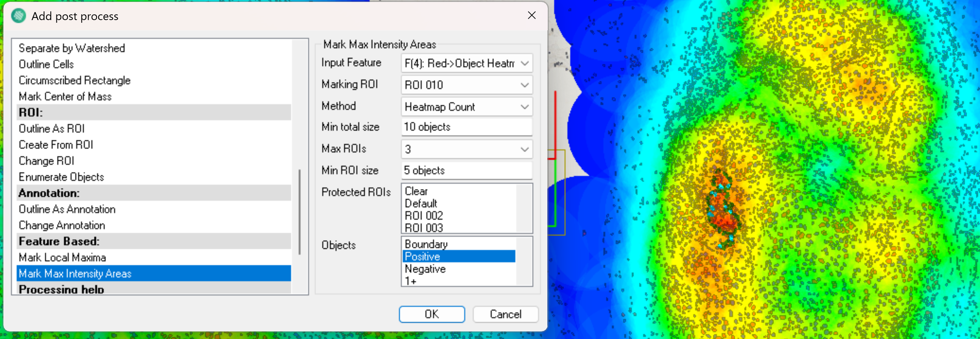Select Outline As Annotation
980x339 pixels.
pos(154,209)
